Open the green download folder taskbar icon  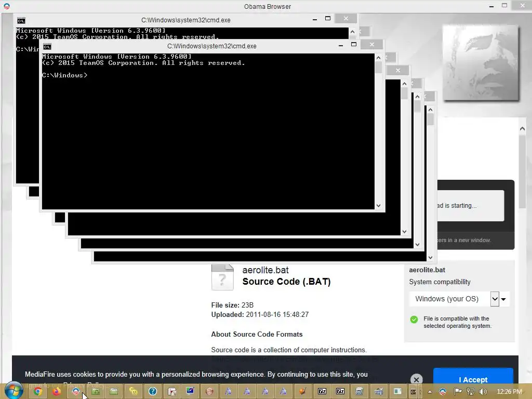96,392
